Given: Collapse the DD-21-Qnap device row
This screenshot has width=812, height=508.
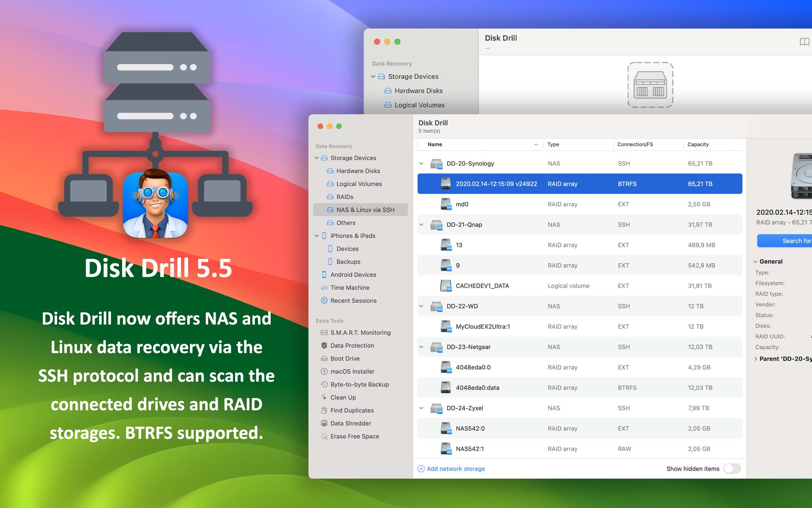Looking at the screenshot, I should pyautogui.click(x=421, y=224).
